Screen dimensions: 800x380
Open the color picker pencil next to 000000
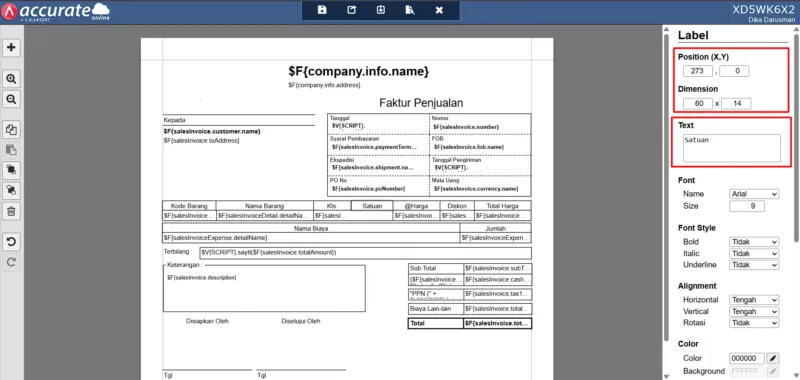pos(773,358)
